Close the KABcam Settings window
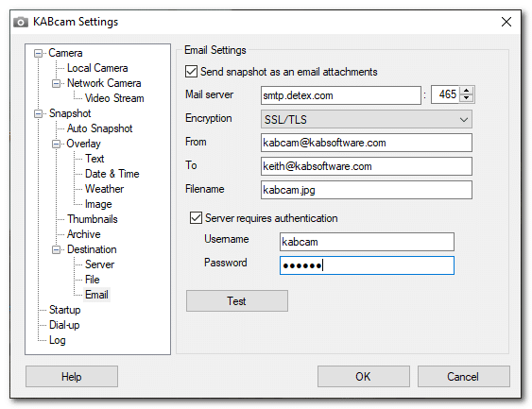 506,22
